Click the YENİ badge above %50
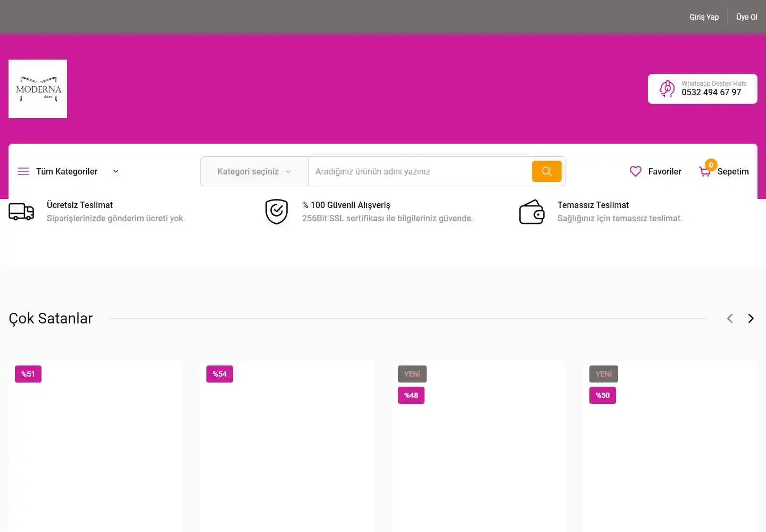766x532 pixels. tap(604, 374)
